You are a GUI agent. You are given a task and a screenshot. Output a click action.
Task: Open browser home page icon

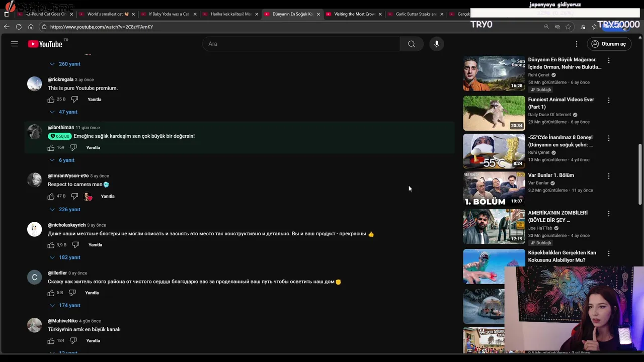click(31, 27)
